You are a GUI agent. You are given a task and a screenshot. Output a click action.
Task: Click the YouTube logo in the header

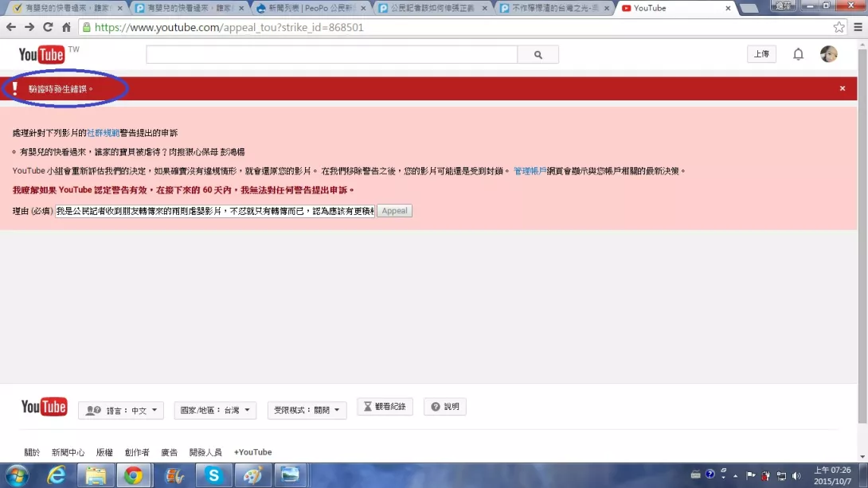(42, 54)
